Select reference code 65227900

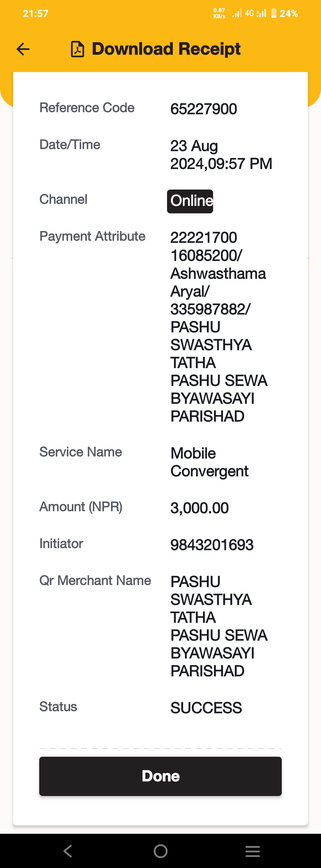coord(204,109)
